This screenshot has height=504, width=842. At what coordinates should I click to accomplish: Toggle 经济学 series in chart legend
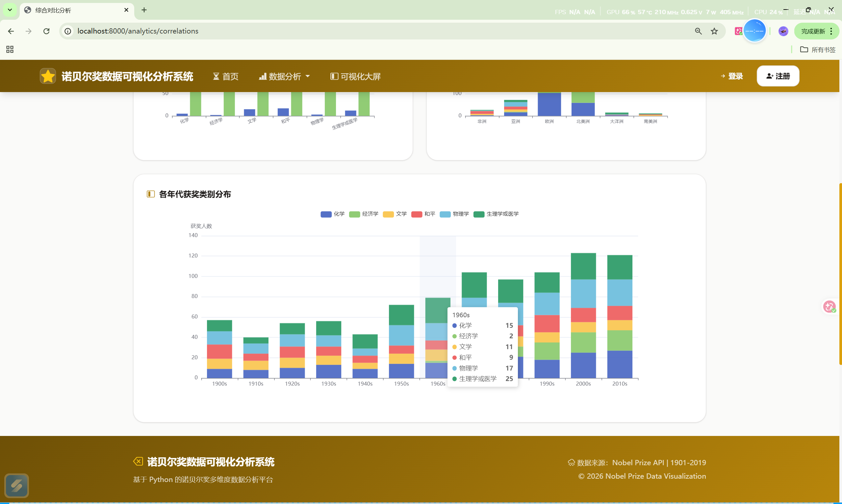(x=363, y=214)
